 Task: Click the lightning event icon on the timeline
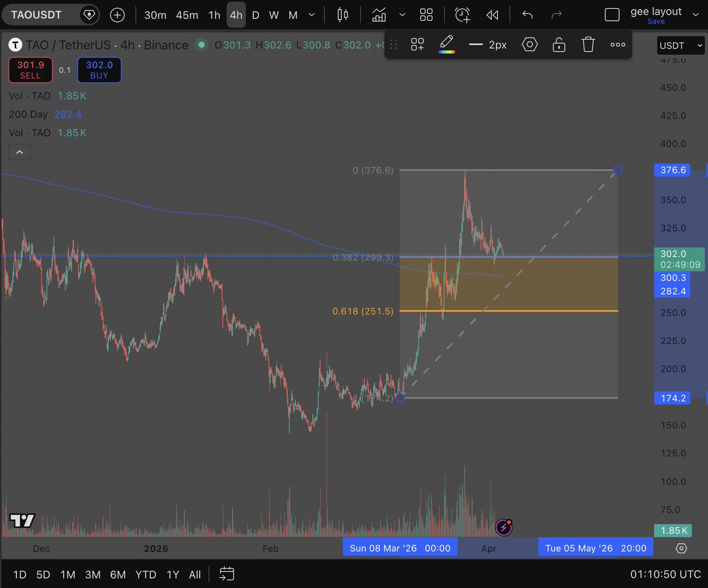click(x=503, y=527)
